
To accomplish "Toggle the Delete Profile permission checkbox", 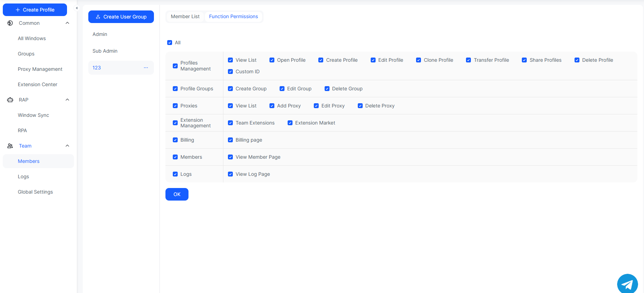I will tap(577, 60).
